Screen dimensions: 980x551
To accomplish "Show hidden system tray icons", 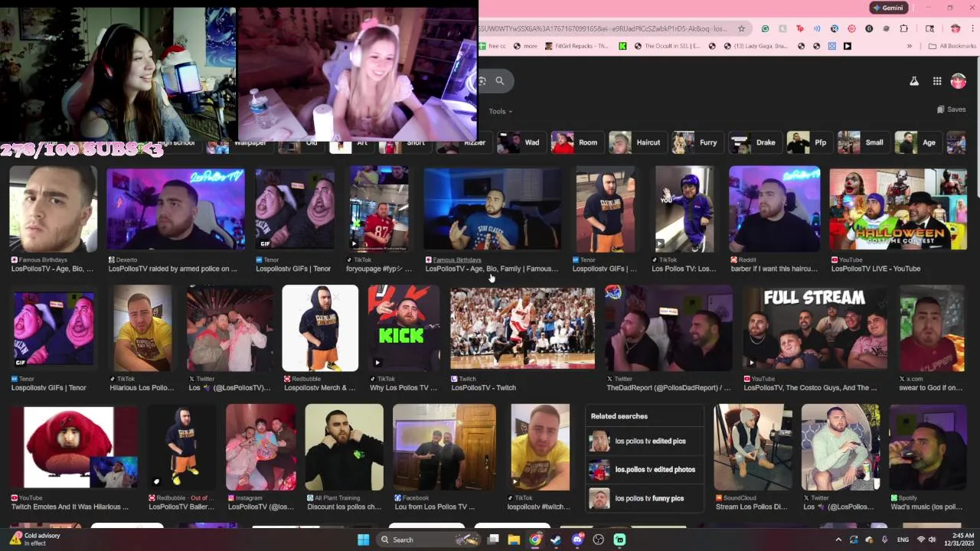I will 838,540.
